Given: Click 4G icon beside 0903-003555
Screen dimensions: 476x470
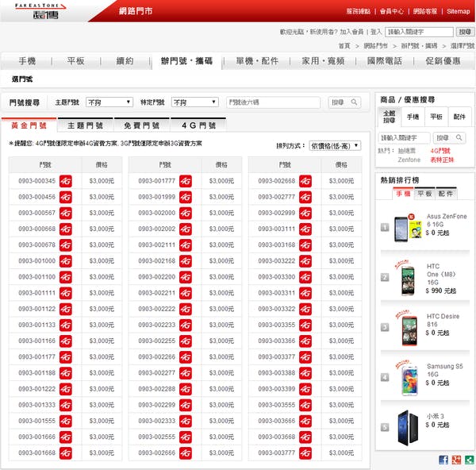Looking at the screenshot, I should coord(305,405).
